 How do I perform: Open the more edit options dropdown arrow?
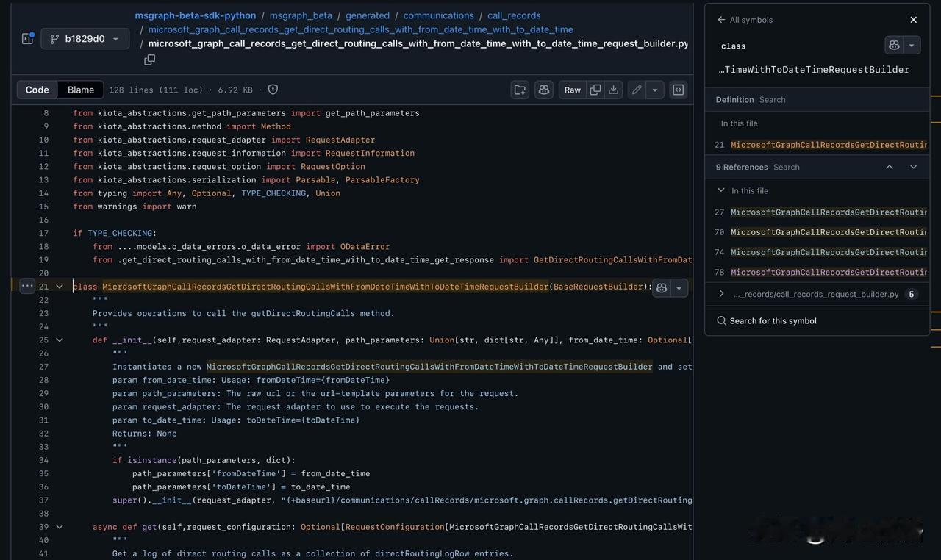pos(655,90)
